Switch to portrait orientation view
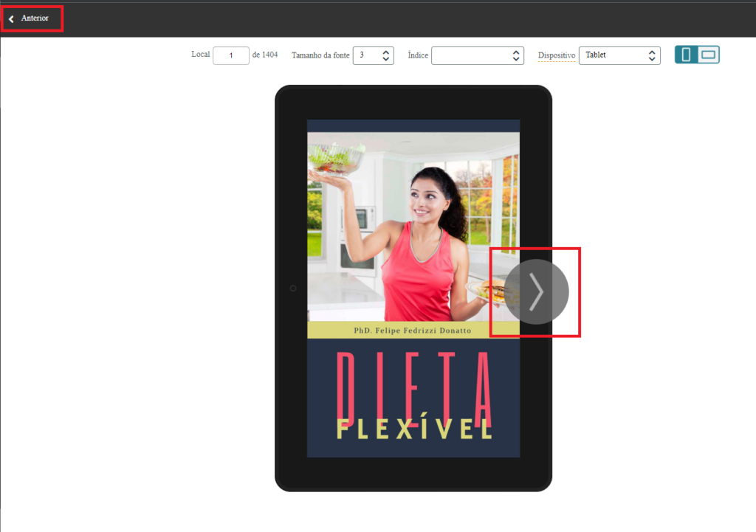 [x=686, y=55]
